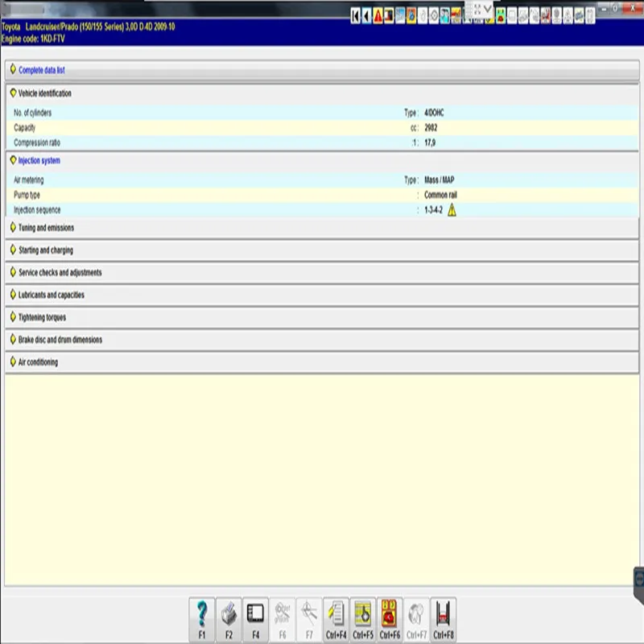Click the greyed diamond-shaped toolbar icon

click(x=434, y=15)
